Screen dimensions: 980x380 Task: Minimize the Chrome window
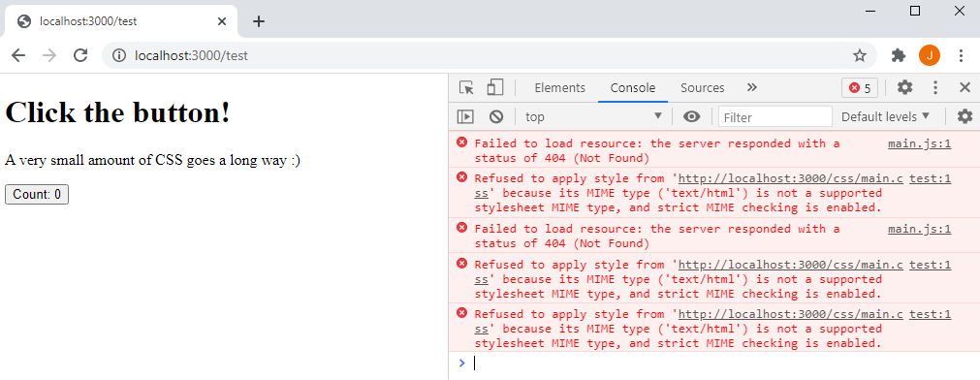point(870,11)
